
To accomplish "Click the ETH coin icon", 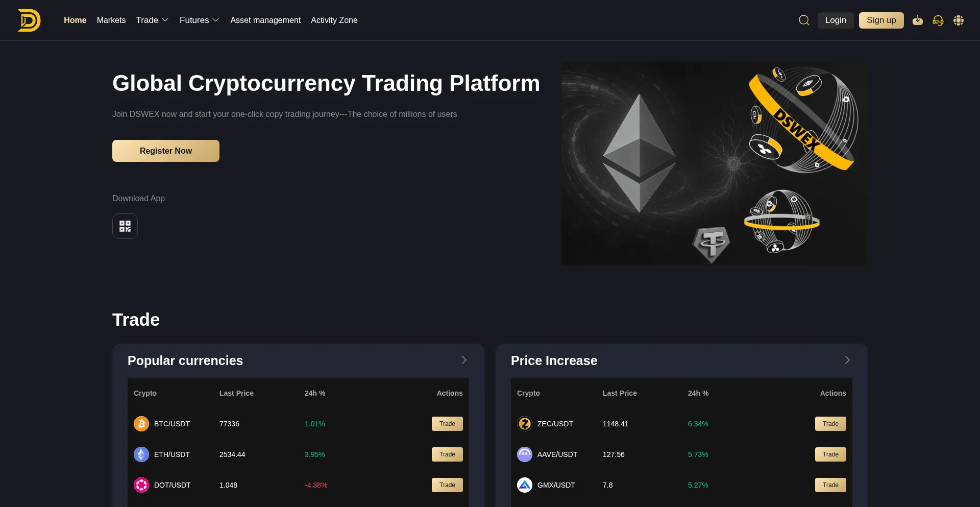I will tap(141, 454).
